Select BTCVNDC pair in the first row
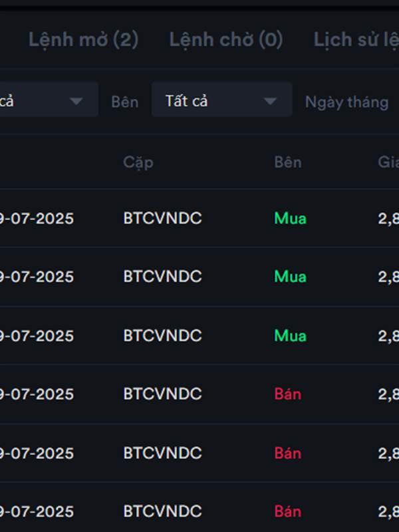Viewport: 399px width, 532px height. pos(162,218)
